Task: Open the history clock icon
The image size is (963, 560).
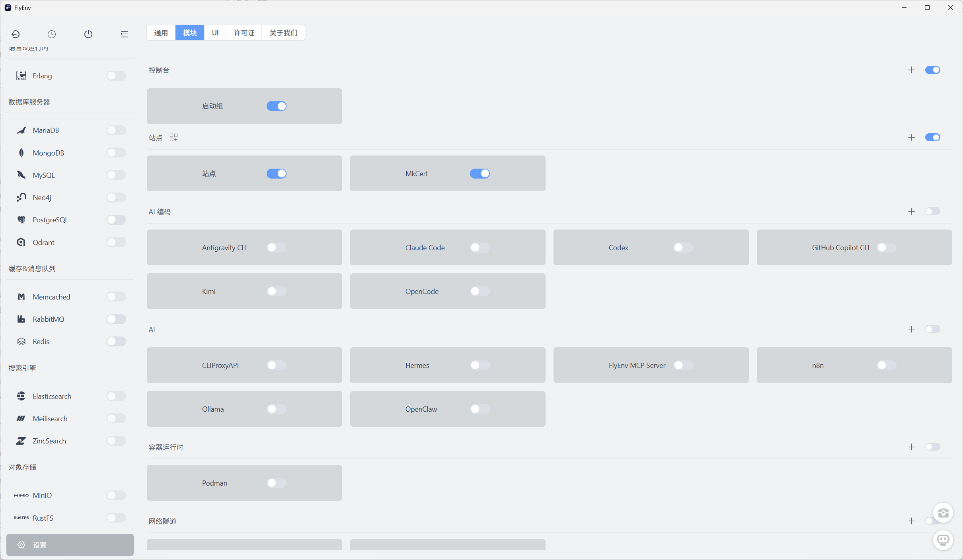Action: click(x=52, y=34)
